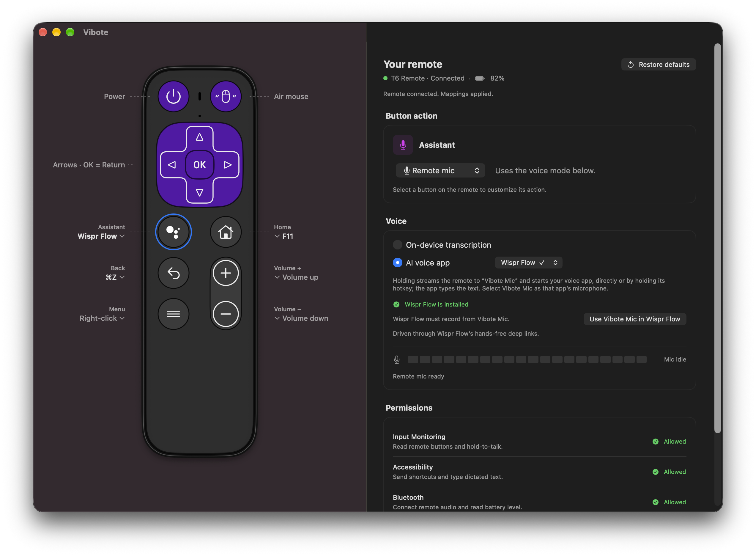The height and width of the screenshot is (556, 756).
Task: Open the Wispr Flow voice app dropdown
Action: click(529, 263)
